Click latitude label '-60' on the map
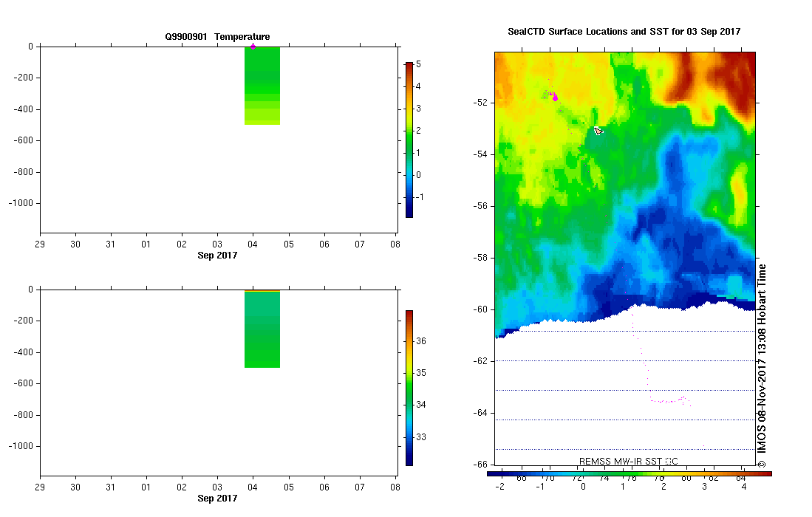Viewport: 812px width, 517px height. click(x=480, y=309)
